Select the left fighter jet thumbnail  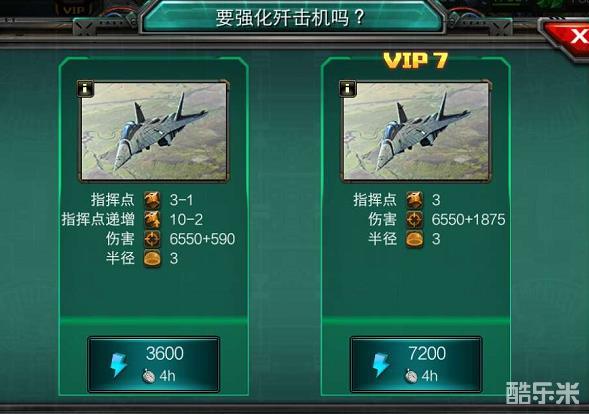154,131
